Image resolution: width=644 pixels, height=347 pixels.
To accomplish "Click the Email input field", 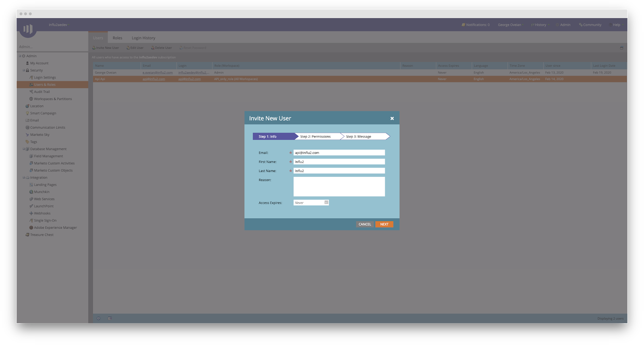I will point(339,153).
